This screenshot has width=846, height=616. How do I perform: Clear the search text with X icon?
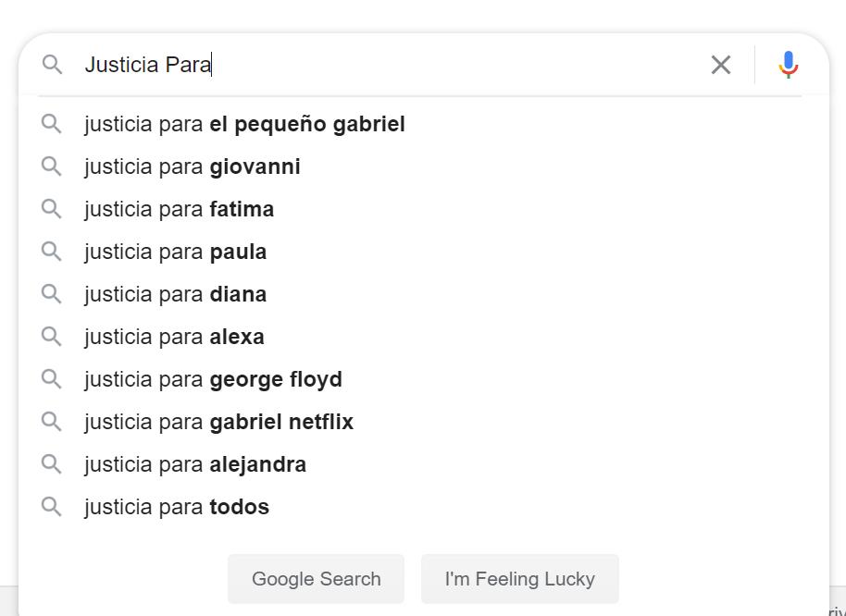(x=720, y=65)
